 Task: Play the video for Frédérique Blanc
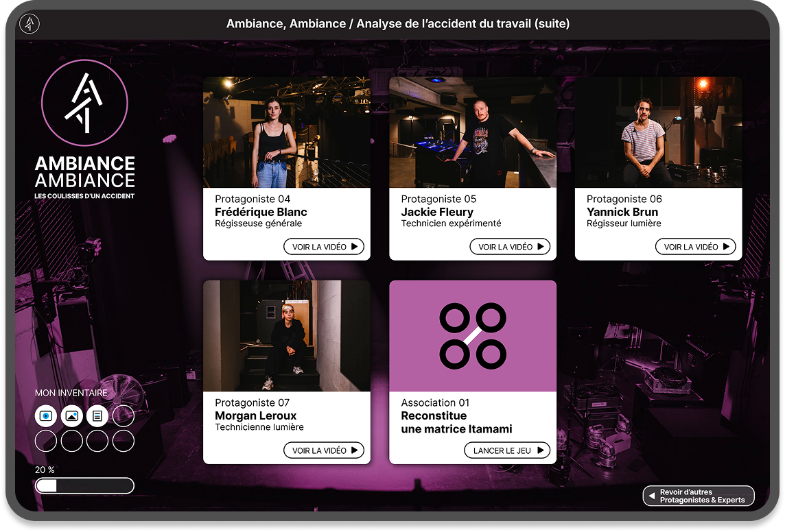[324, 247]
